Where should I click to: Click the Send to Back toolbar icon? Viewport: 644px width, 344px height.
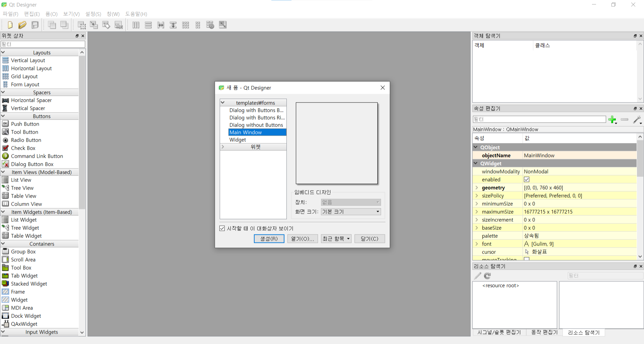pos(52,25)
